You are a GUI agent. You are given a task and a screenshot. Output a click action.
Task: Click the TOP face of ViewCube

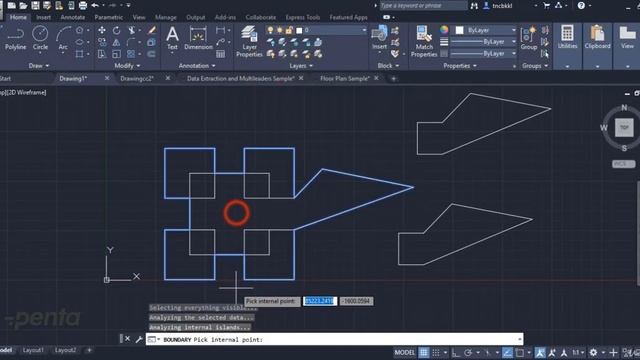tap(624, 127)
